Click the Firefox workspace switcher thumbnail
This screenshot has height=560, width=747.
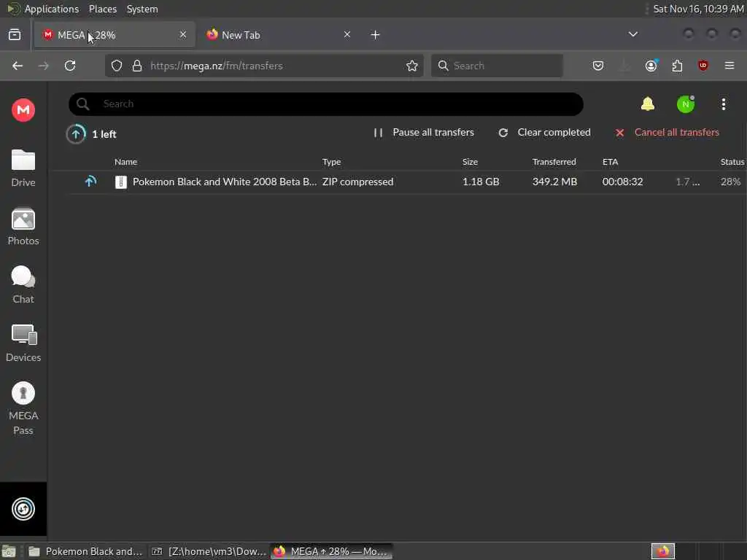(662, 551)
